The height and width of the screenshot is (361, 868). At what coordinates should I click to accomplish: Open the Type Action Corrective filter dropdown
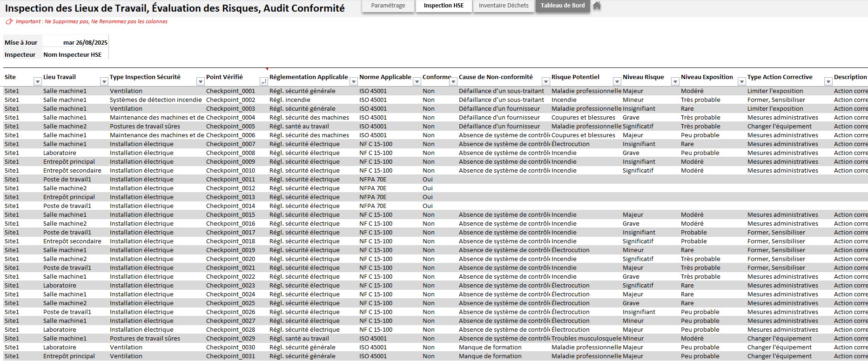pos(828,82)
